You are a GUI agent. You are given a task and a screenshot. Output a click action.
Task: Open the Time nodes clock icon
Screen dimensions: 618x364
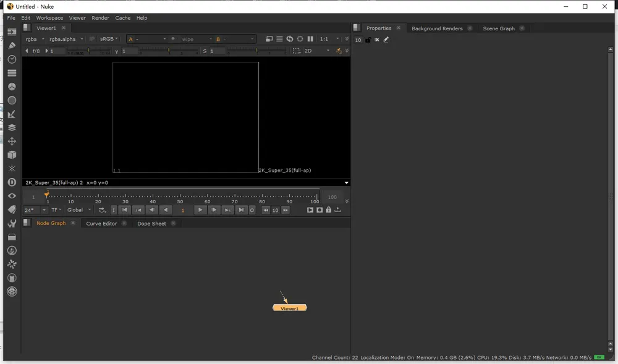[x=12, y=59]
